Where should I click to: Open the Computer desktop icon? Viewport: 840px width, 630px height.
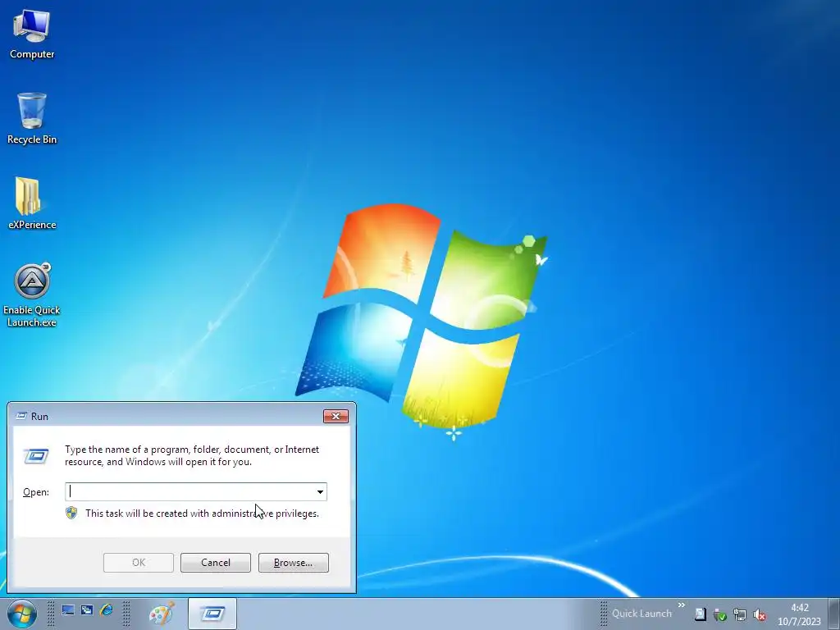32,34
